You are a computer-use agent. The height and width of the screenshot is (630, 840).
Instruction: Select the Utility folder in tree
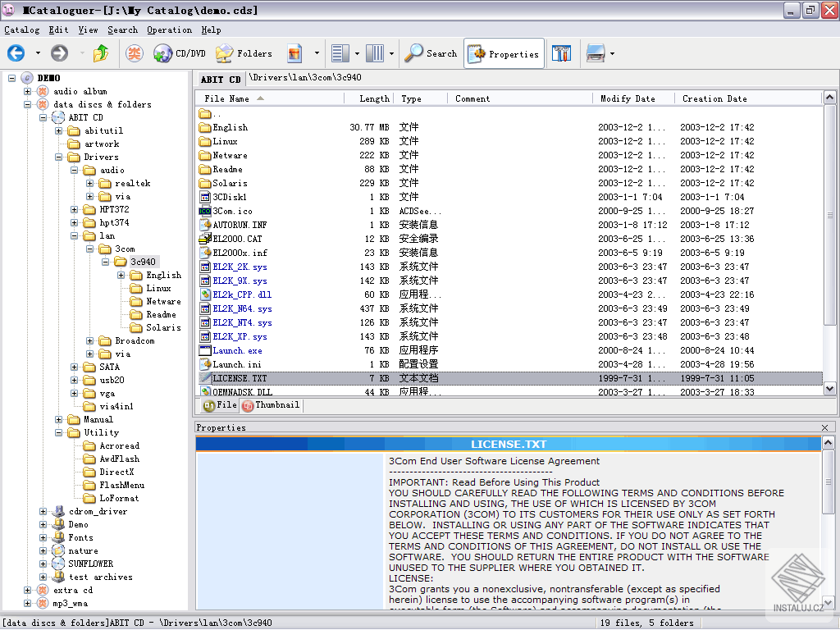tap(101, 432)
